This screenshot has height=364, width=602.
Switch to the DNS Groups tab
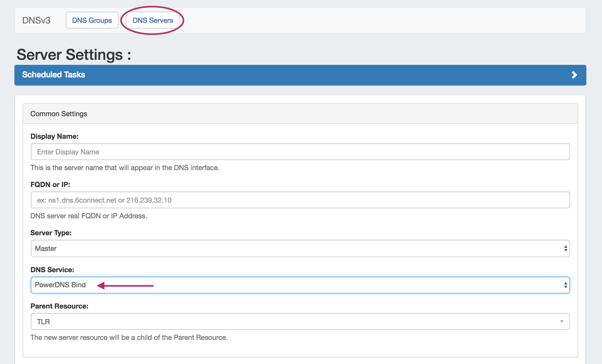coord(92,20)
